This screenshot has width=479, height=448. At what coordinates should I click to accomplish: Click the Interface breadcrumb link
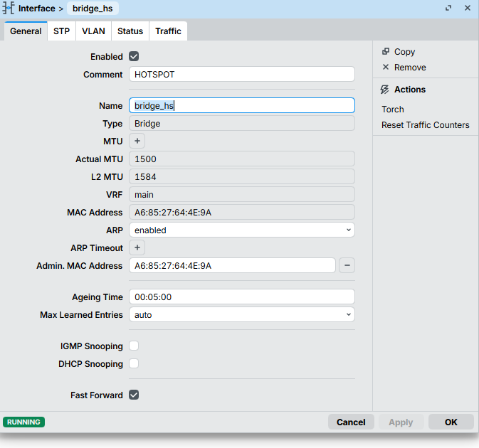(x=37, y=9)
